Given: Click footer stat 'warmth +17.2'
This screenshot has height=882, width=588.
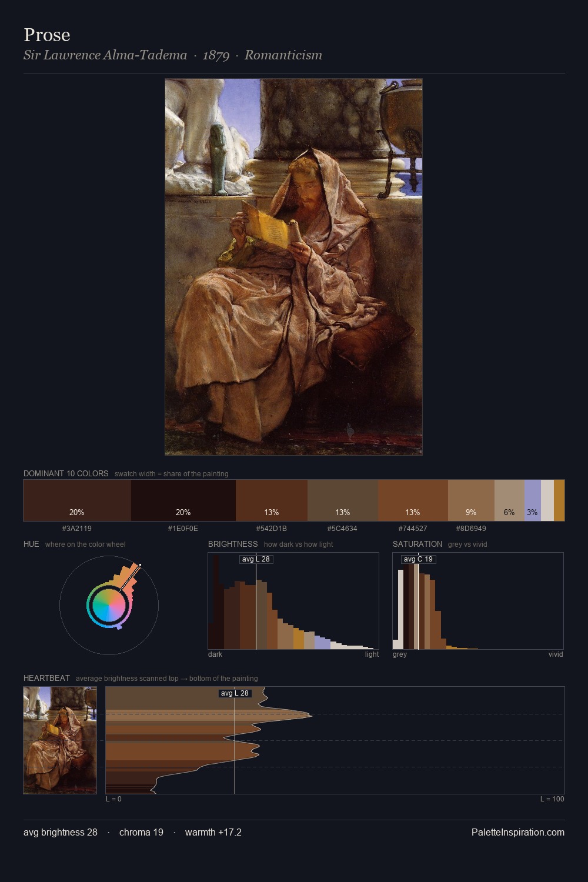Looking at the screenshot, I should 213,832.
